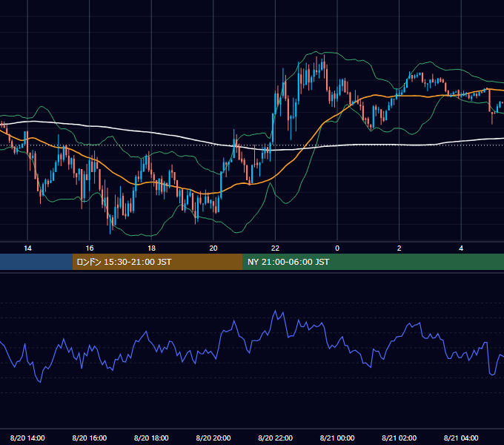504x445 pixels.
Task: Click the '8/20 22:00' label on the oscillator axis
Action: coord(276,438)
